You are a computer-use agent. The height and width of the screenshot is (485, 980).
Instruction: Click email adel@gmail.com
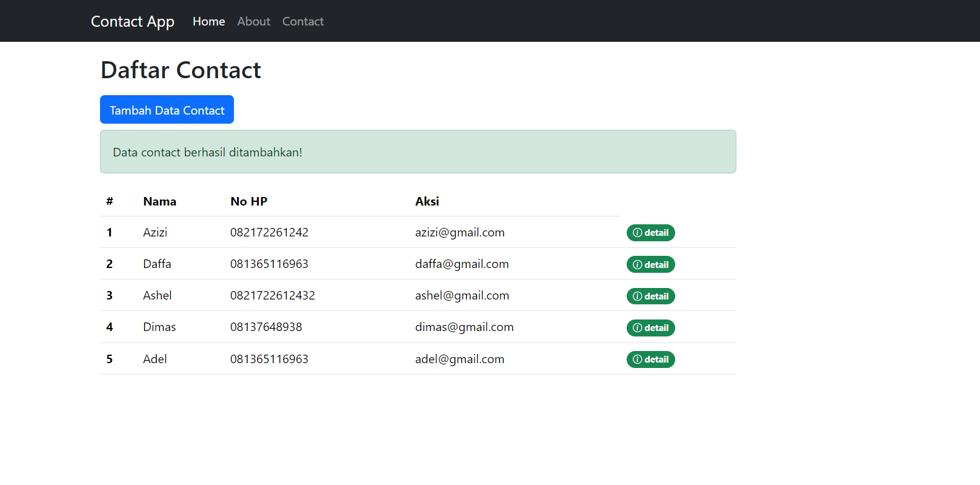pos(460,359)
